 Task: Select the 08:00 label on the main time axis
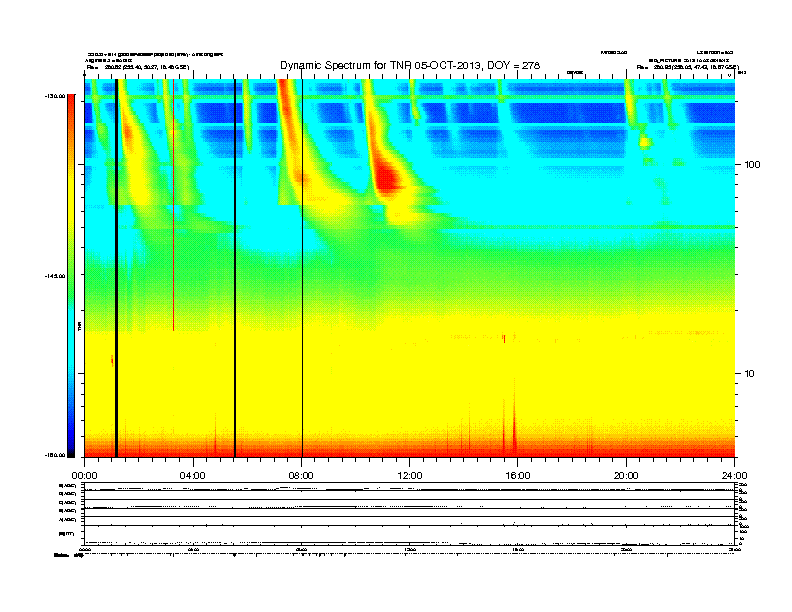pyautogui.click(x=301, y=476)
